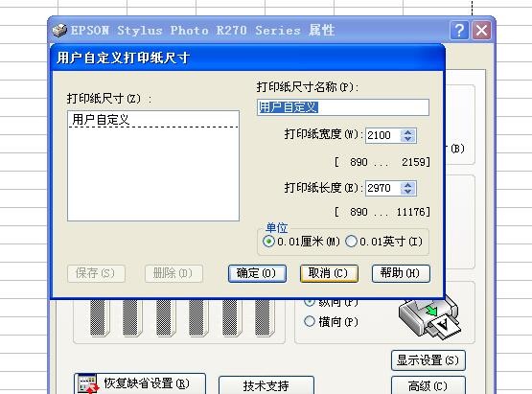Increase paper length with up arrow

407,185
